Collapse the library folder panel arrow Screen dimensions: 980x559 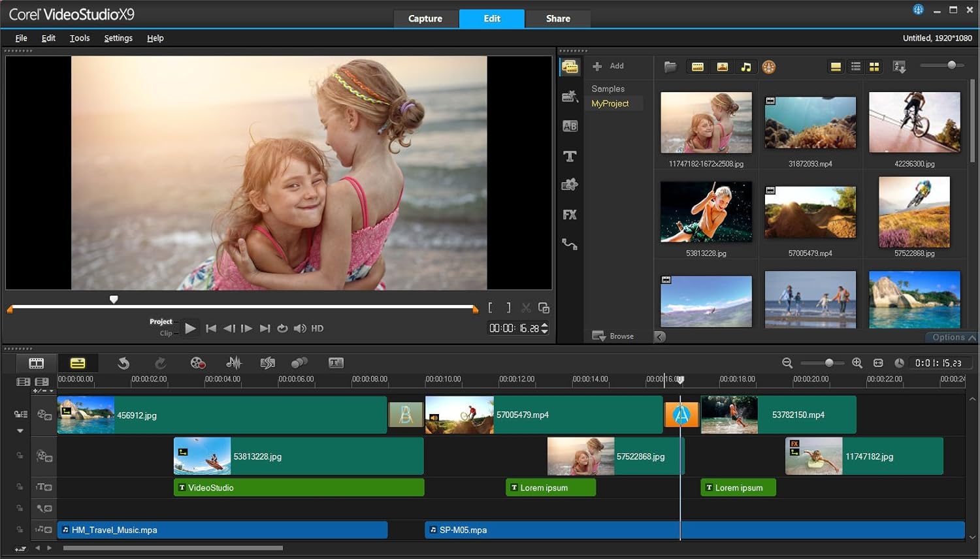pyautogui.click(x=660, y=337)
